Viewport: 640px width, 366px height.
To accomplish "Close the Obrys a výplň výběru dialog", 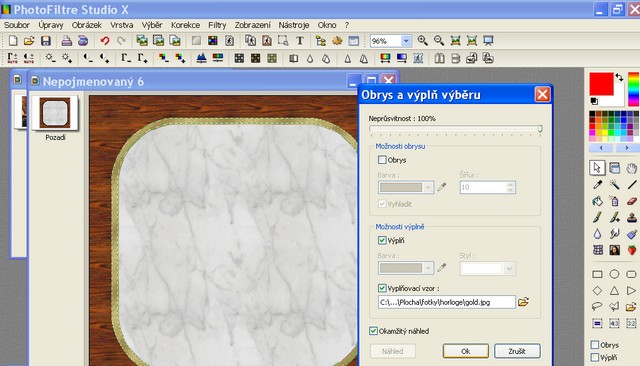I will click(x=542, y=95).
